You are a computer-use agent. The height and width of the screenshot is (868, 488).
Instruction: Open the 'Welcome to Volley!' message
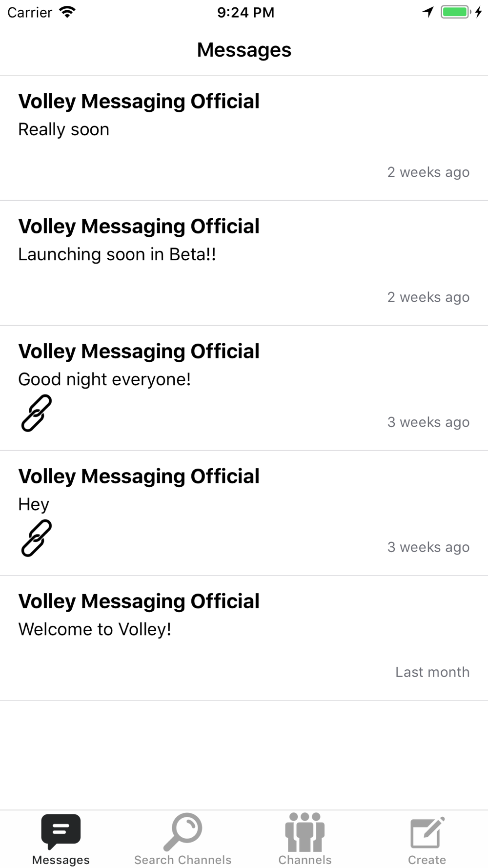point(244,638)
